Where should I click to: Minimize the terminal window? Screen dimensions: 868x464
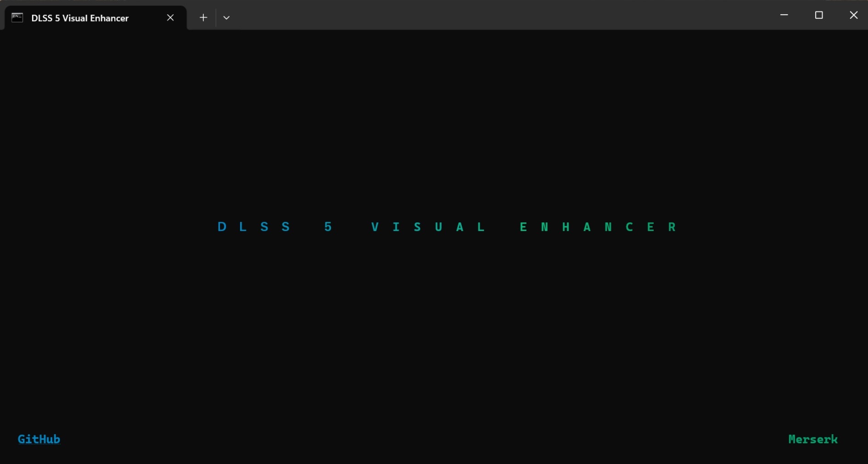pyautogui.click(x=784, y=15)
